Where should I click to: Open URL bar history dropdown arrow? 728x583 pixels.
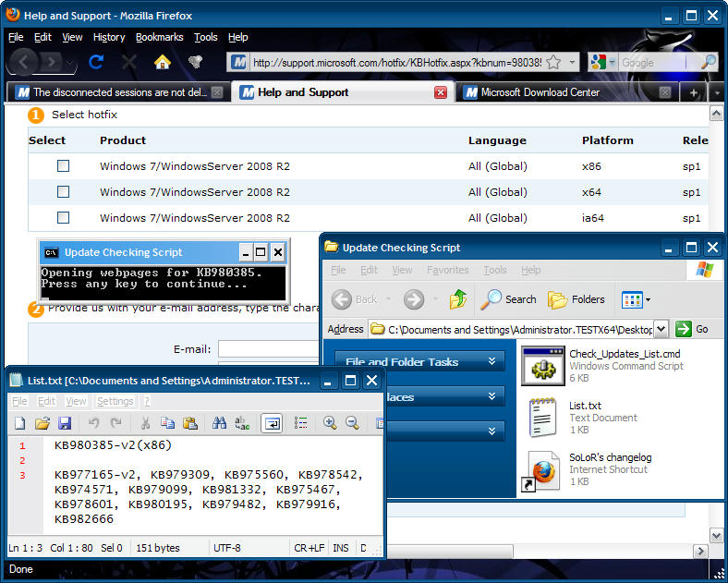click(572, 62)
